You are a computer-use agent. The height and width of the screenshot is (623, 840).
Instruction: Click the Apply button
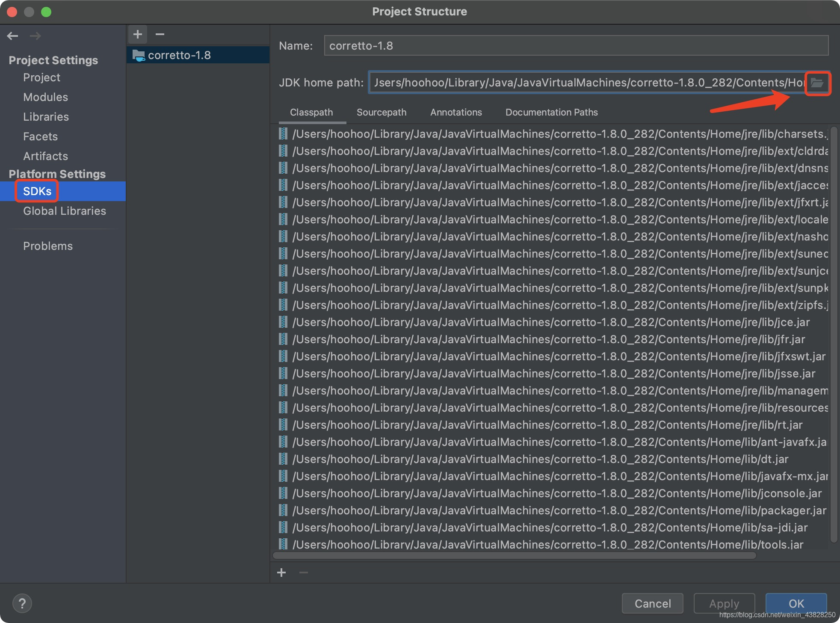click(724, 603)
